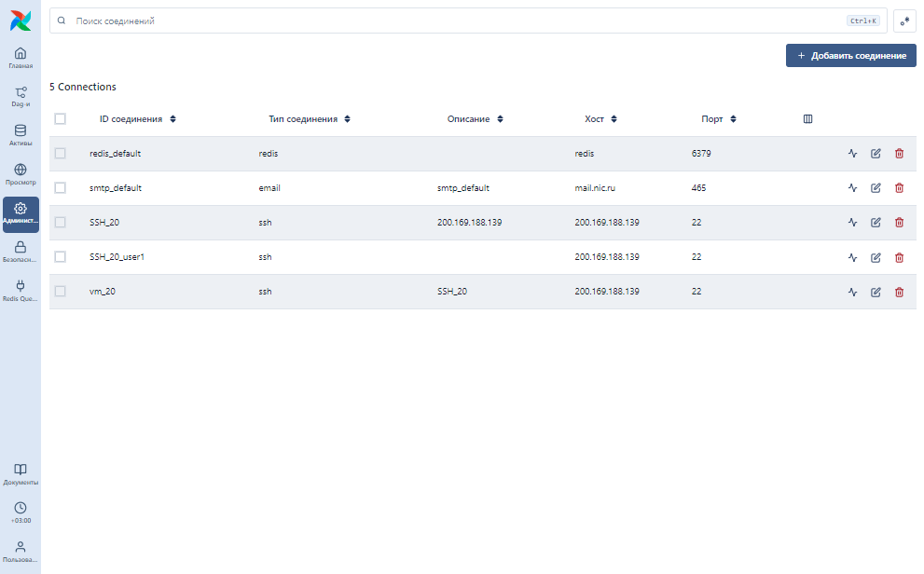This screenshot has width=924, height=574.
Task: Click Добавить соединение button
Action: [851, 55]
